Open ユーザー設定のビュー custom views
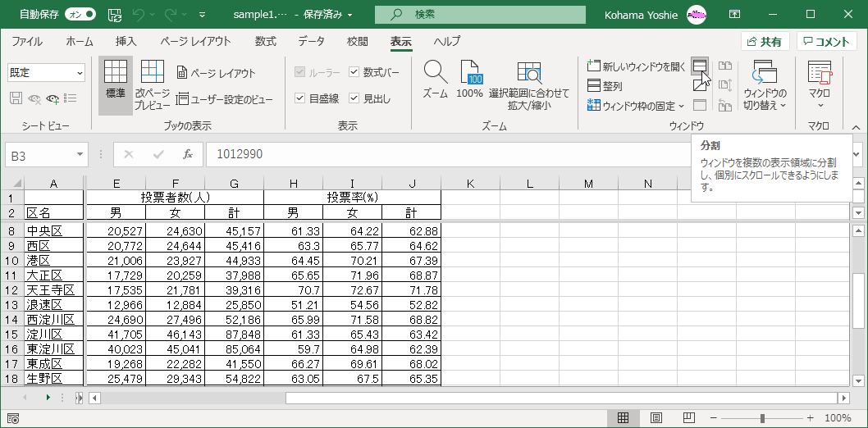Image resolution: width=868 pixels, height=428 pixels. (x=224, y=99)
